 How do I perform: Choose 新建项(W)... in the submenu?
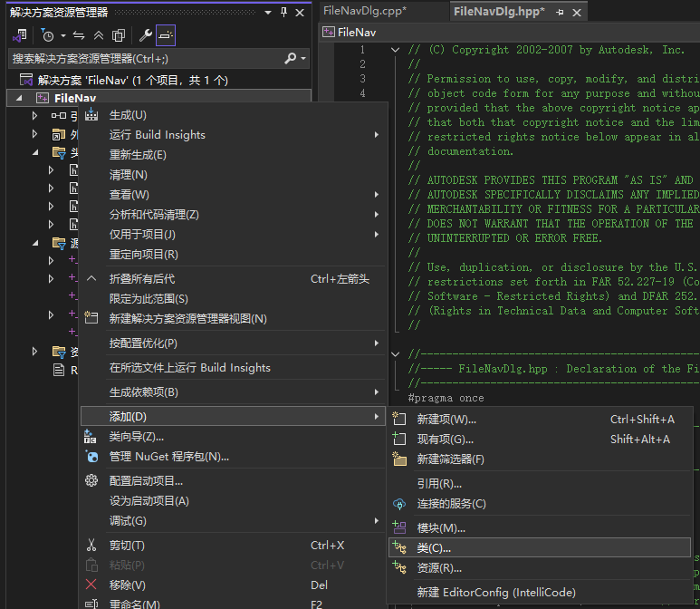click(446, 419)
